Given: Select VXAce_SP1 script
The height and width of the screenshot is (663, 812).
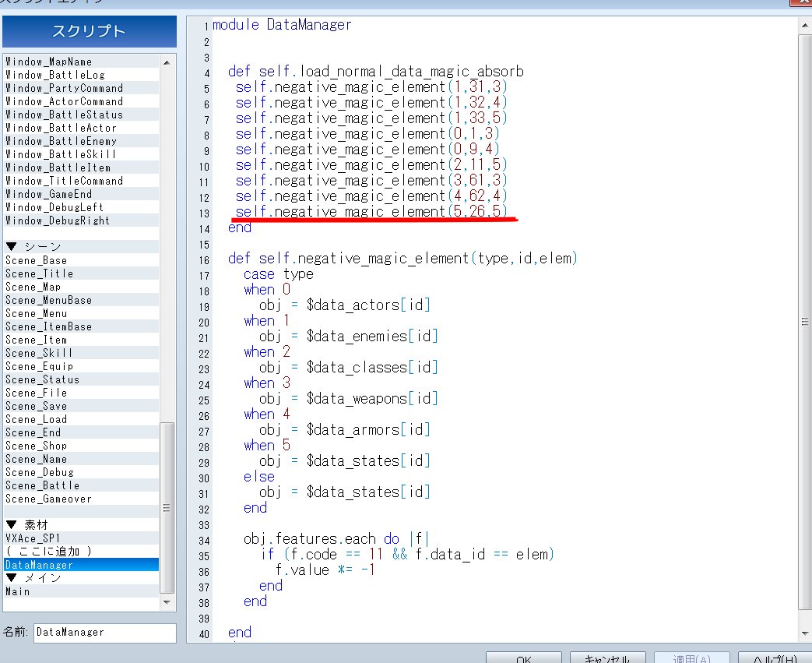Looking at the screenshot, I should click(x=81, y=538).
